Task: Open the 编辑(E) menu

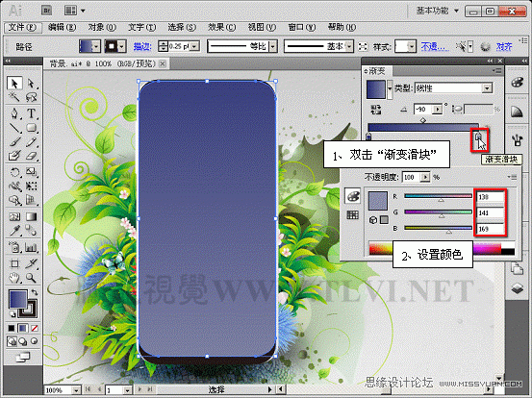Action: [62, 27]
